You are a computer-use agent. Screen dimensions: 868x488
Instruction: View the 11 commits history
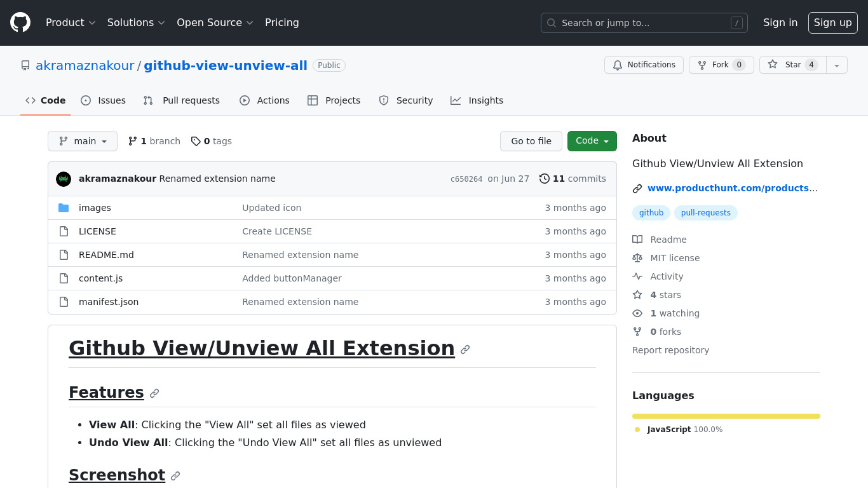pyautogui.click(x=573, y=179)
